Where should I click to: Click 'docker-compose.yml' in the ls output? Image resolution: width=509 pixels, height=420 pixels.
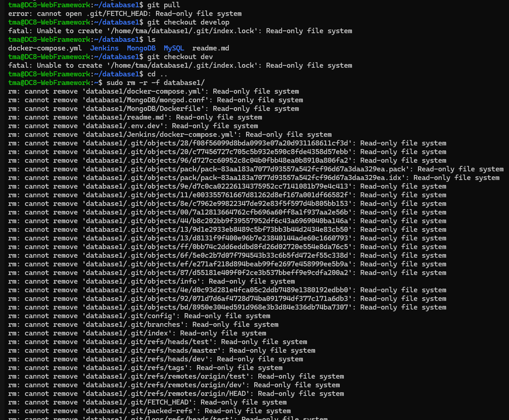[x=45, y=48]
